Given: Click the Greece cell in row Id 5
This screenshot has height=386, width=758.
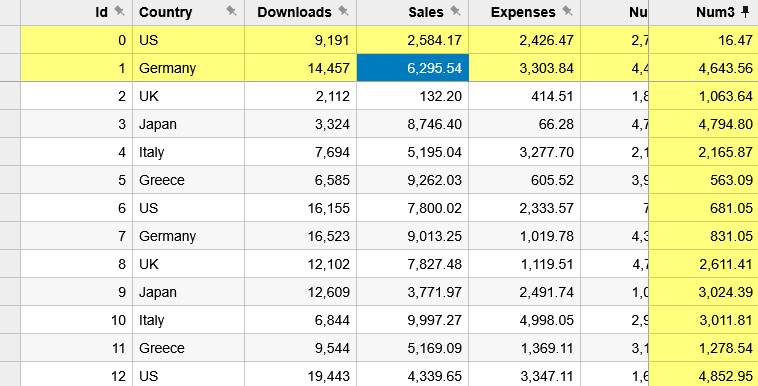Looking at the screenshot, I should (x=189, y=180).
